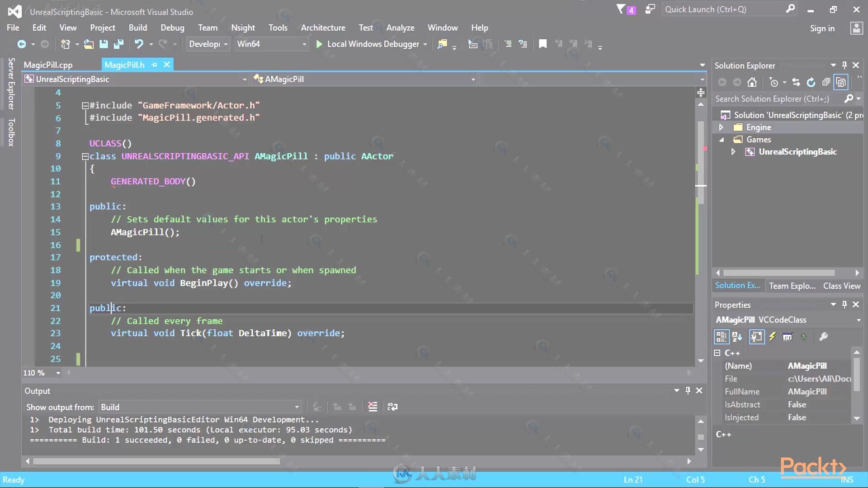The width and height of the screenshot is (868, 488).
Task: Navigate backward with toolbar back arrow
Action: coord(21,44)
